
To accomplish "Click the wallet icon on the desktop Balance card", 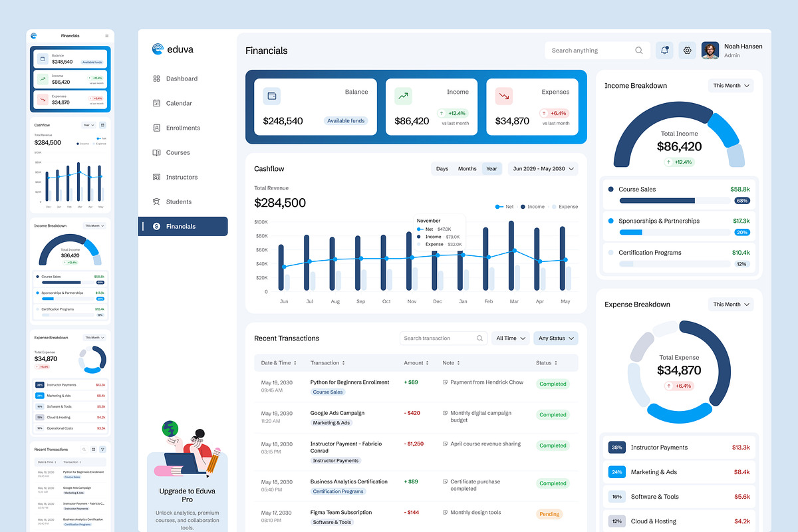I will pyautogui.click(x=271, y=96).
